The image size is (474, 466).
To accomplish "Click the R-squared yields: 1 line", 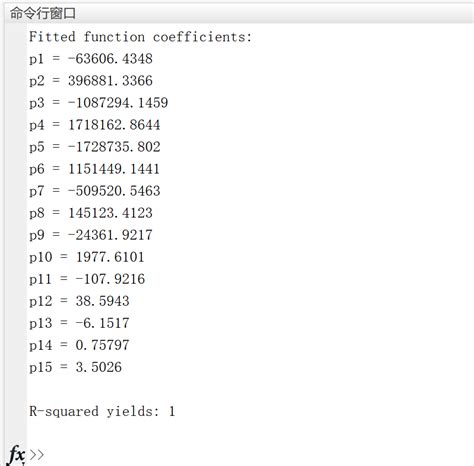I will click(102, 411).
